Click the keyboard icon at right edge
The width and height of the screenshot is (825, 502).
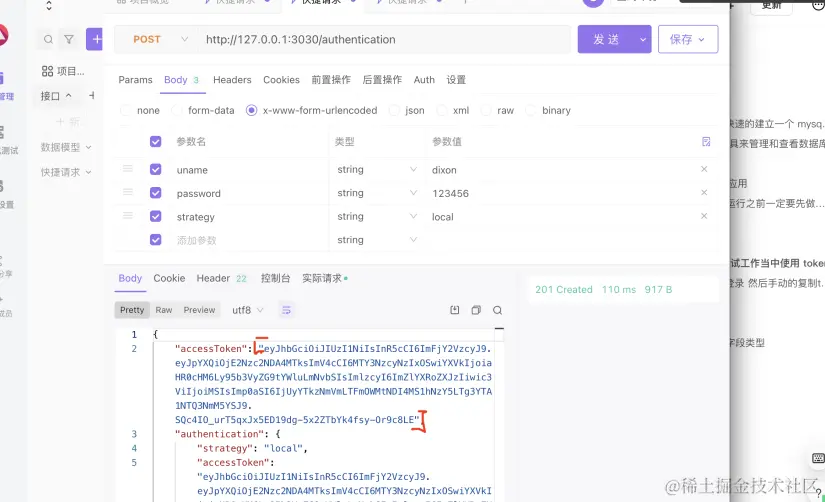(818, 458)
